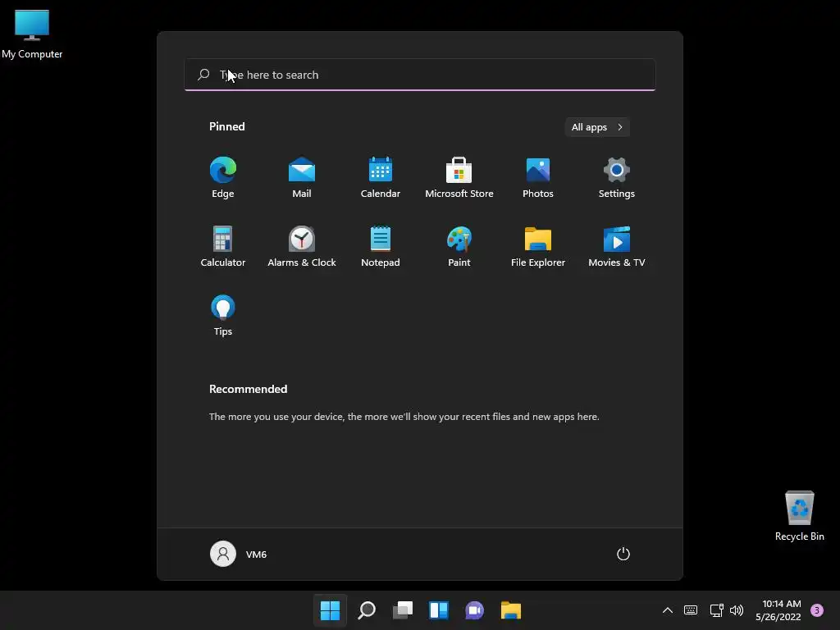Image resolution: width=840 pixels, height=630 pixels.
Task: Open the Calendar app
Action: coord(381,178)
